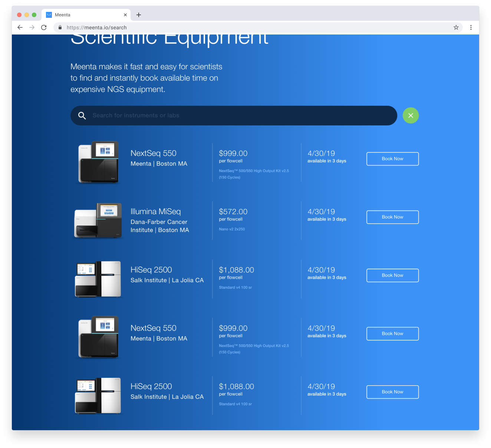This screenshot has width=491, height=448.
Task: Focus the instruments or labs search field
Action: pos(237,115)
